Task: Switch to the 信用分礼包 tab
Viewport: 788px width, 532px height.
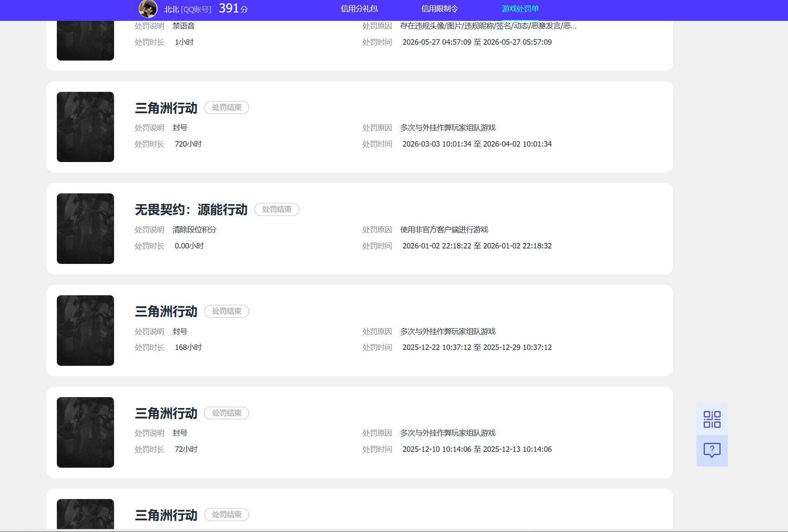Action: [359, 9]
